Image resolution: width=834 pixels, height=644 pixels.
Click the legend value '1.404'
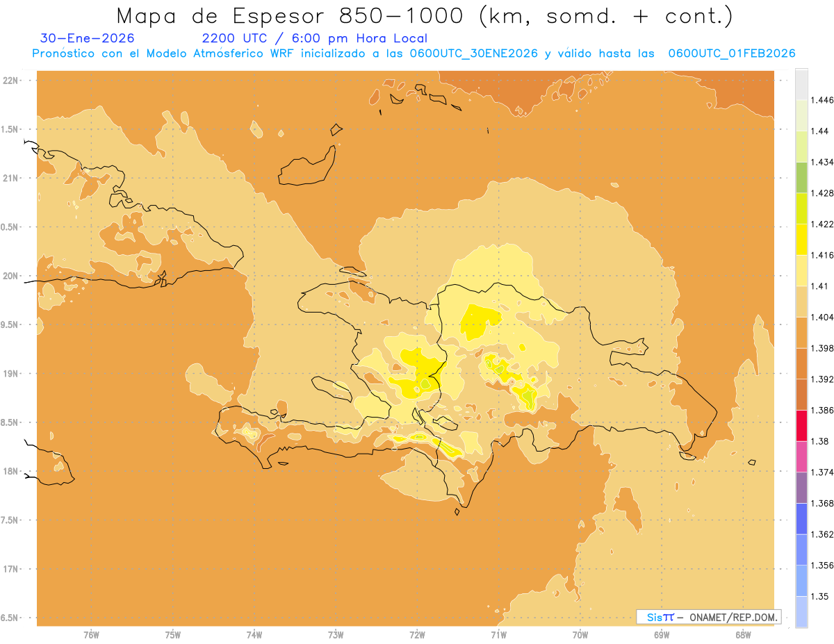coord(822,317)
